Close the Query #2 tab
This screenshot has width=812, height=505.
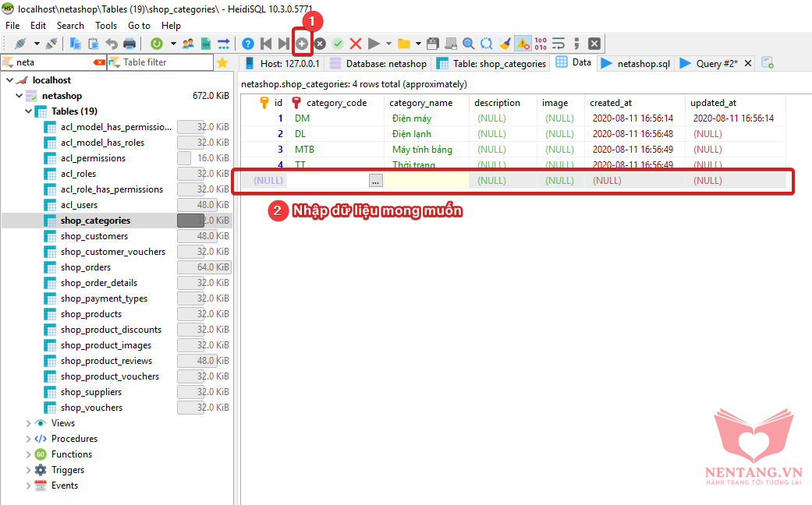tap(748, 63)
